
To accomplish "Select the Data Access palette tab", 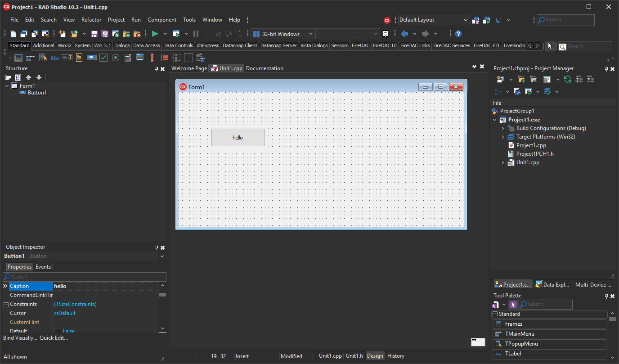I will [147, 45].
